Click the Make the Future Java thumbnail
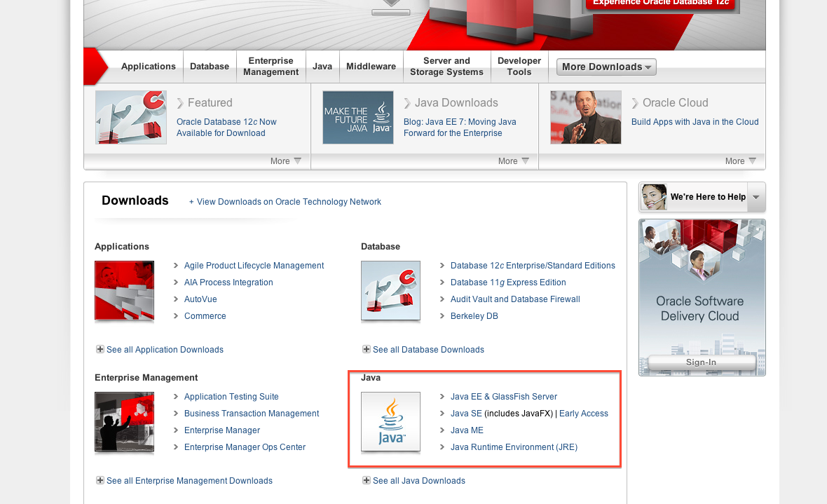 [x=358, y=117]
